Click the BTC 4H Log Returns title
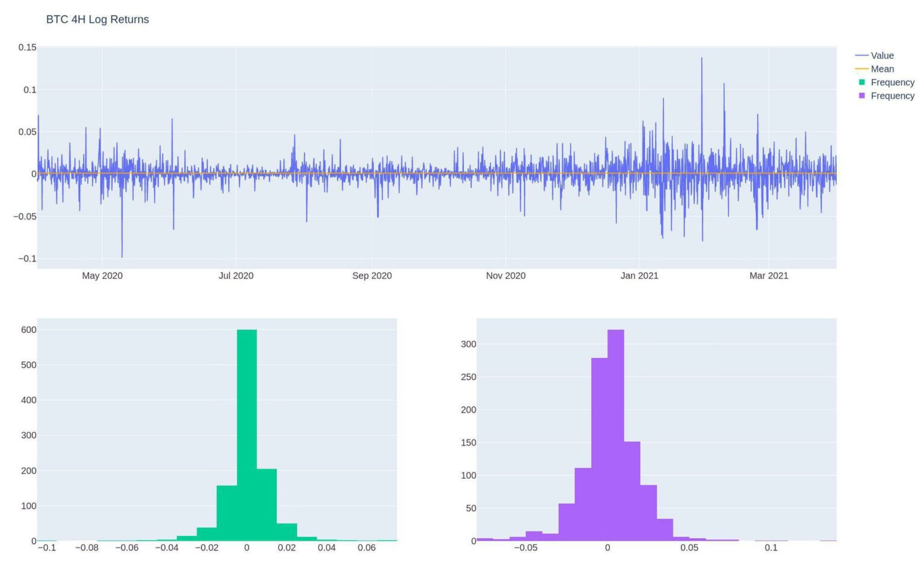Image resolution: width=924 pixels, height=578 pixels. 97,19
